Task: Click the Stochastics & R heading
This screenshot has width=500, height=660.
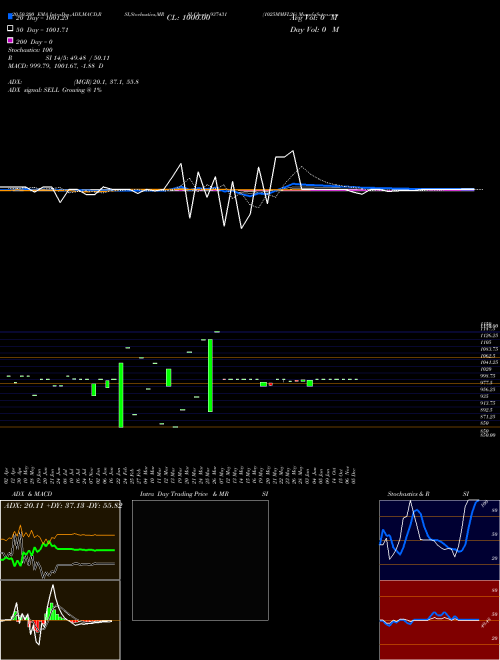Action: tap(409, 494)
